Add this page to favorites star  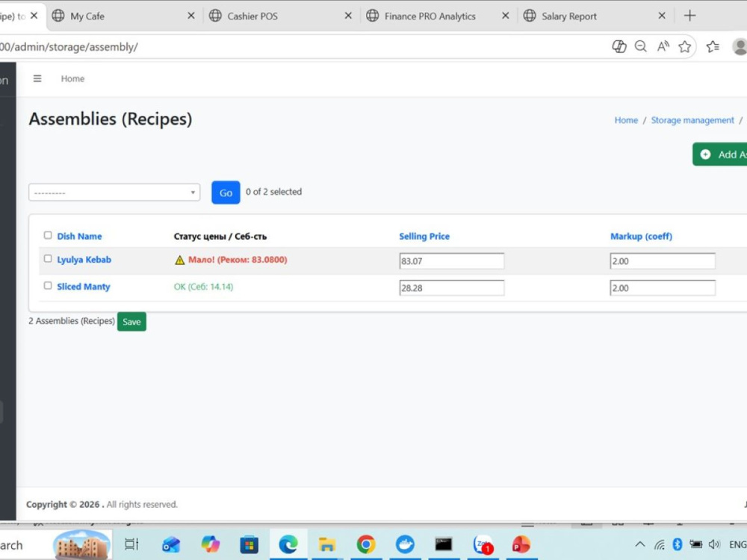point(684,46)
